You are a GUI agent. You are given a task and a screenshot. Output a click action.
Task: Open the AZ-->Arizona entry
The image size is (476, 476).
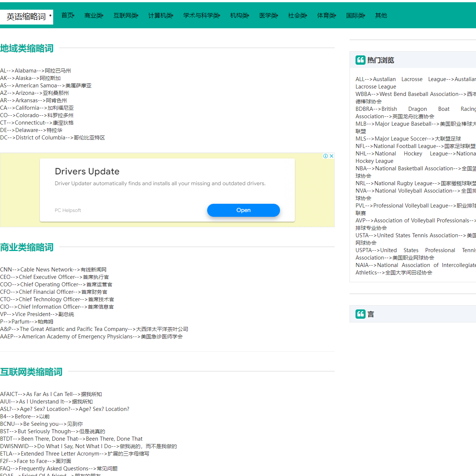[34, 93]
